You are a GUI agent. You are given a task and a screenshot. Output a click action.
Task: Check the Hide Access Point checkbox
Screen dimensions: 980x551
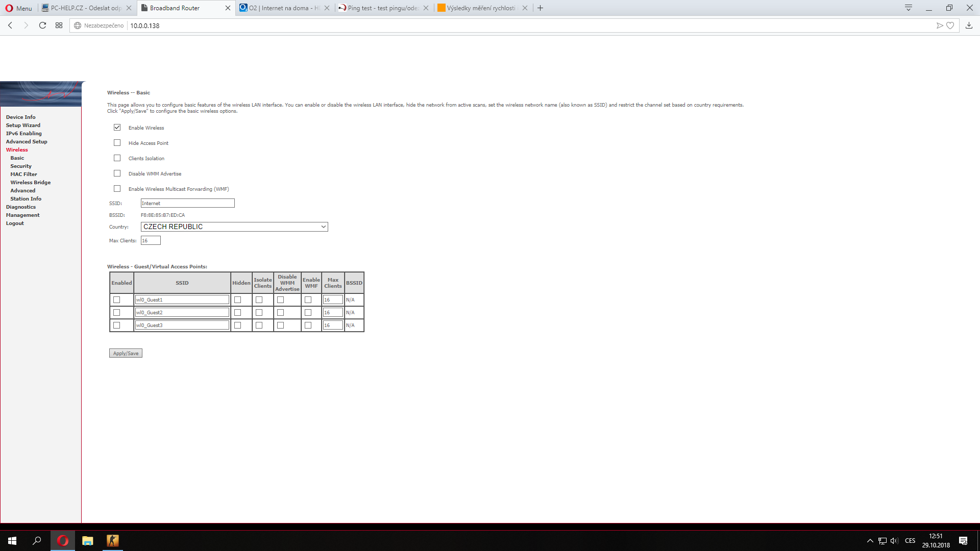pos(117,143)
